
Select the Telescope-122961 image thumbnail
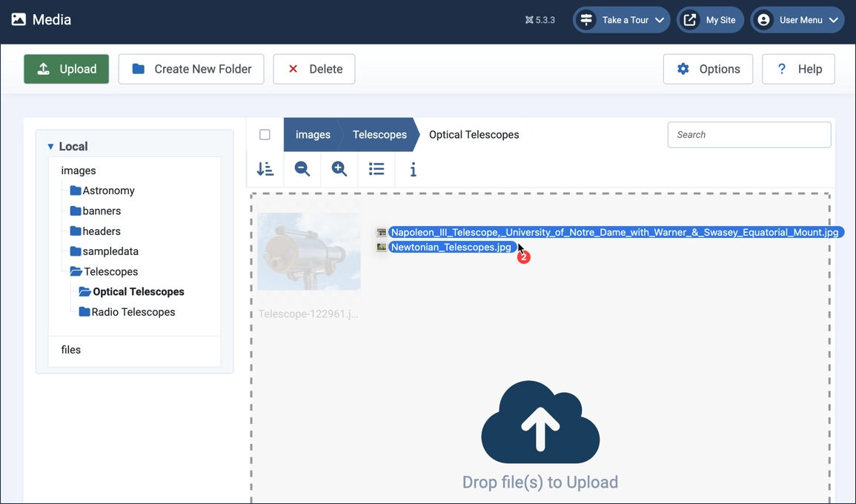coord(309,252)
